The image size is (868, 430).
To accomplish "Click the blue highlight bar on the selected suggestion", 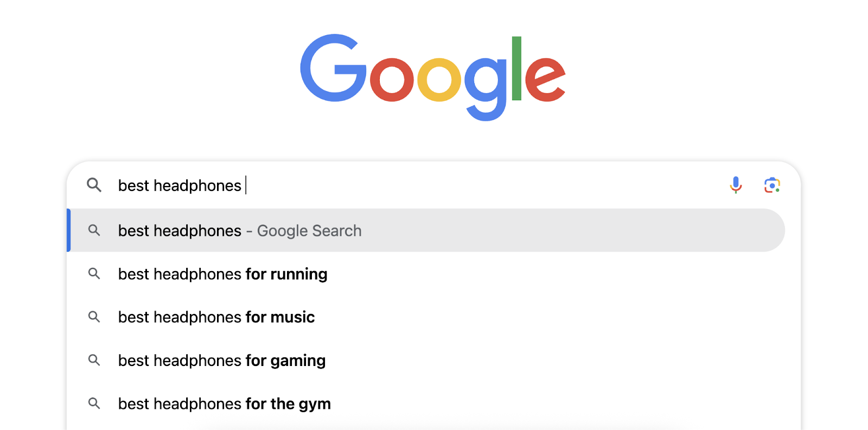I will click(x=69, y=230).
